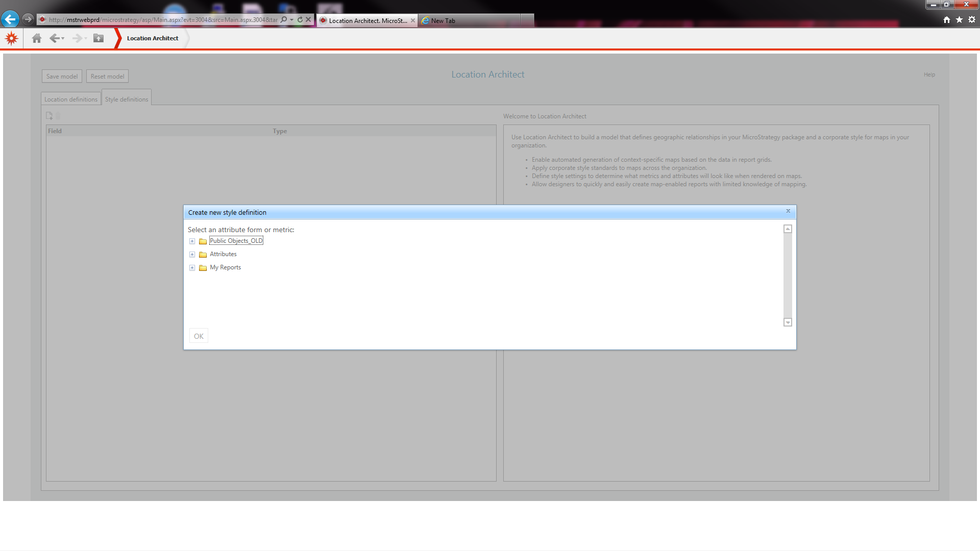This screenshot has height=551, width=980.
Task: Minimize the browser window
Action: [934, 5]
